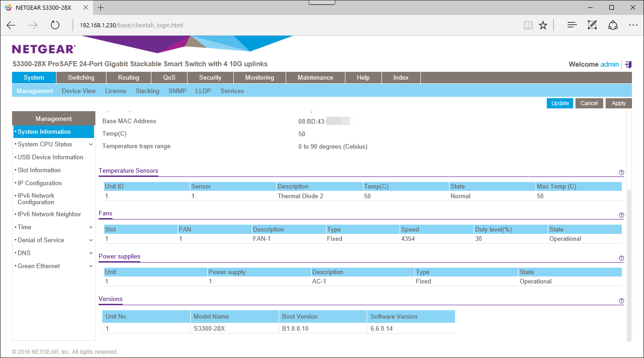
Task: Click the AC-1 power supply description
Action: click(x=319, y=282)
